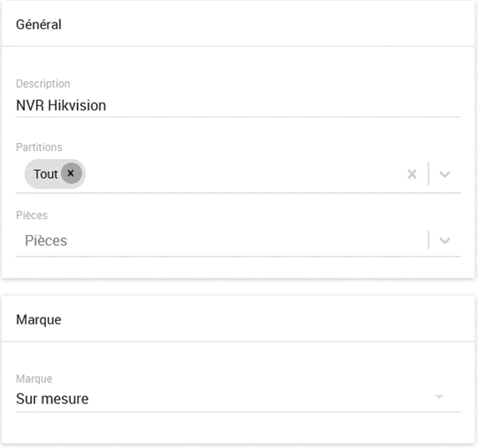Click the separator beside Partitions chevron
481x448 pixels.
point(428,174)
